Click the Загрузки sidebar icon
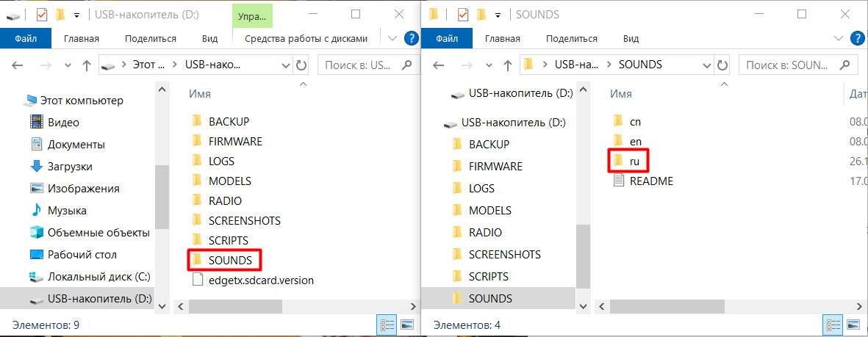Image resolution: width=868 pixels, height=337 pixels. [36, 167]
